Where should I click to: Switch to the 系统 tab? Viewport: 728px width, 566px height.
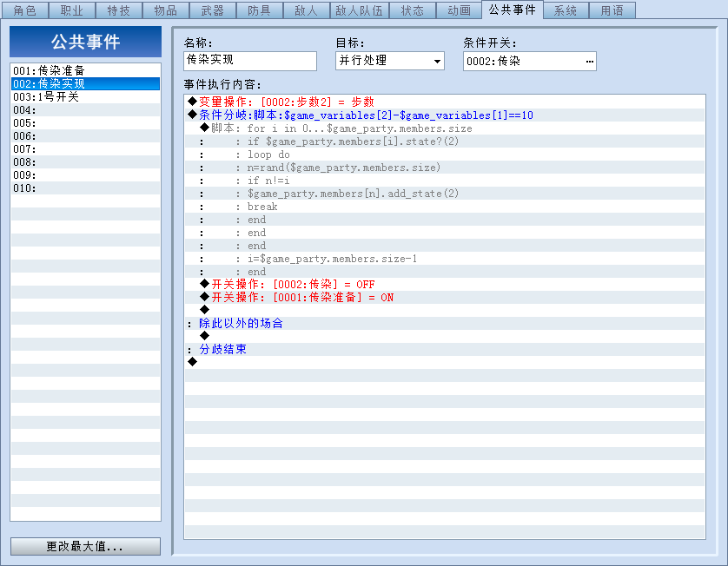(565, 10)
